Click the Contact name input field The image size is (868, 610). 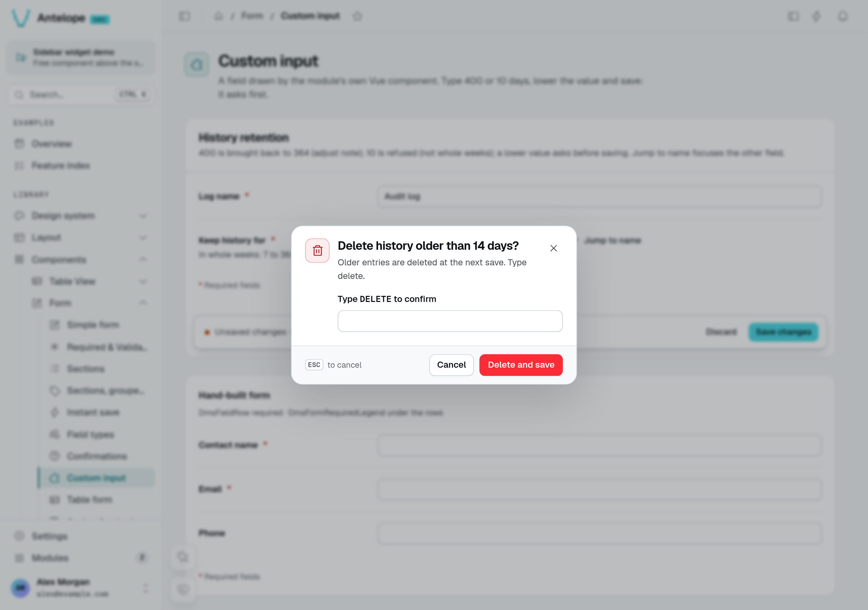pyautogui.click(x=599, y=445)
